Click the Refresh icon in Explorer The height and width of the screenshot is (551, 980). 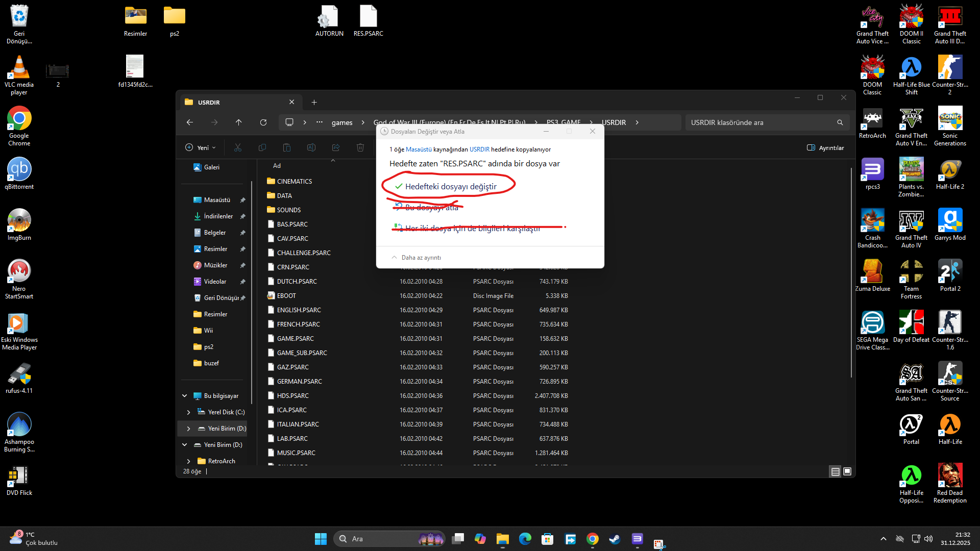(263, 122)
